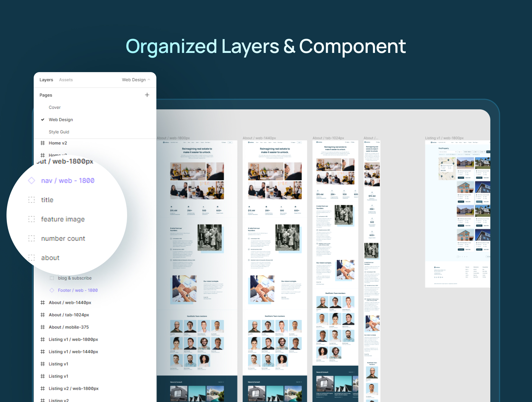Select the about group layer

(50, 258)
